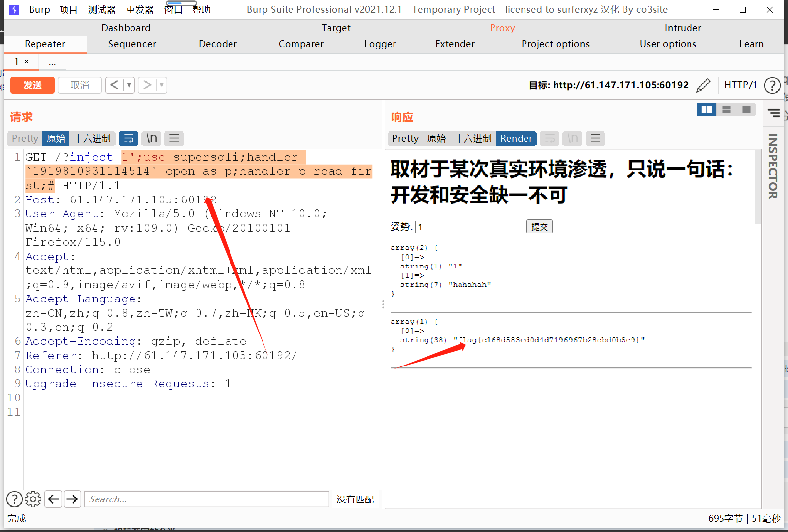Open the Inspector panel menu icon
This screenshot has height=532, width=788.
coord(774,113)
